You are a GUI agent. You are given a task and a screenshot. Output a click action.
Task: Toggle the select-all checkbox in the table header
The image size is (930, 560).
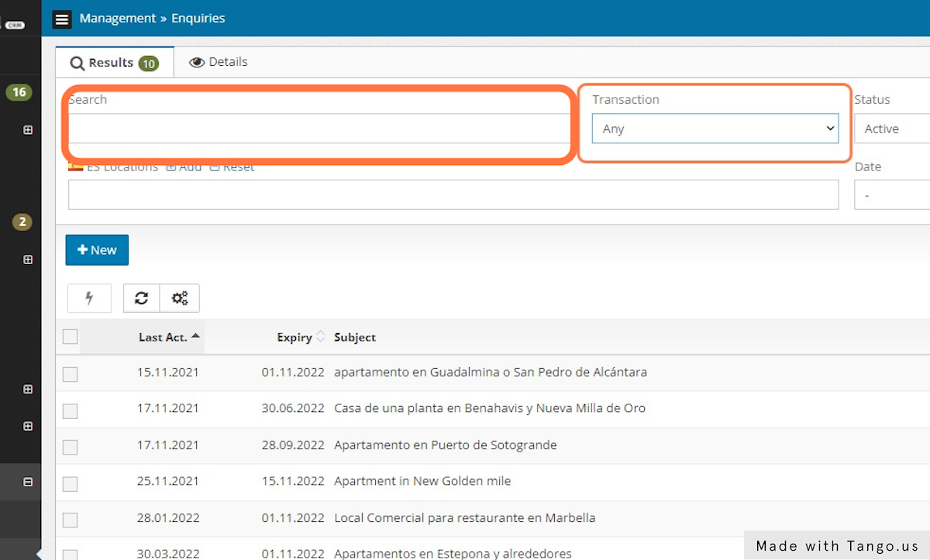click(70, 336)
